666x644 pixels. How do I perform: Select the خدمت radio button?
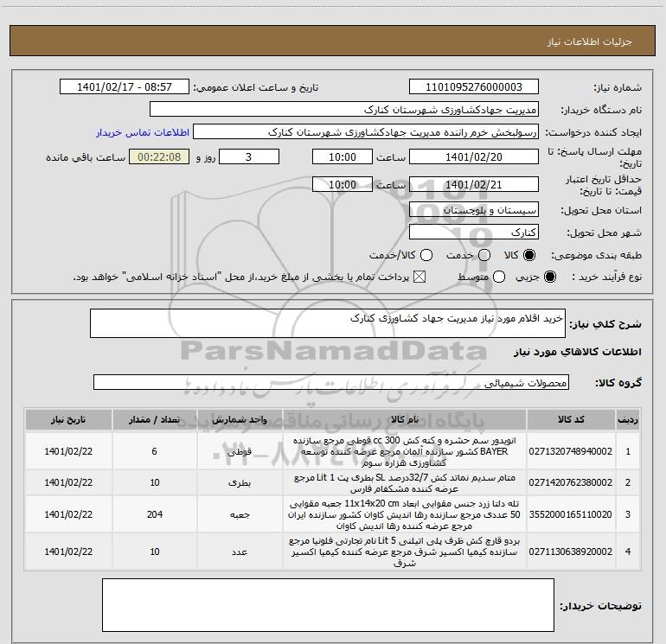(x=484, y=255)
